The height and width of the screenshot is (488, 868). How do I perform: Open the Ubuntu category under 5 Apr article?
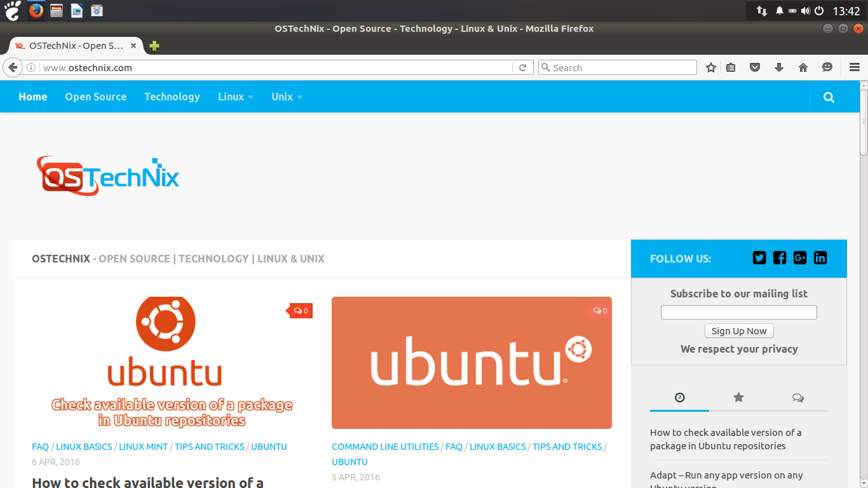[x=349, y=462]
